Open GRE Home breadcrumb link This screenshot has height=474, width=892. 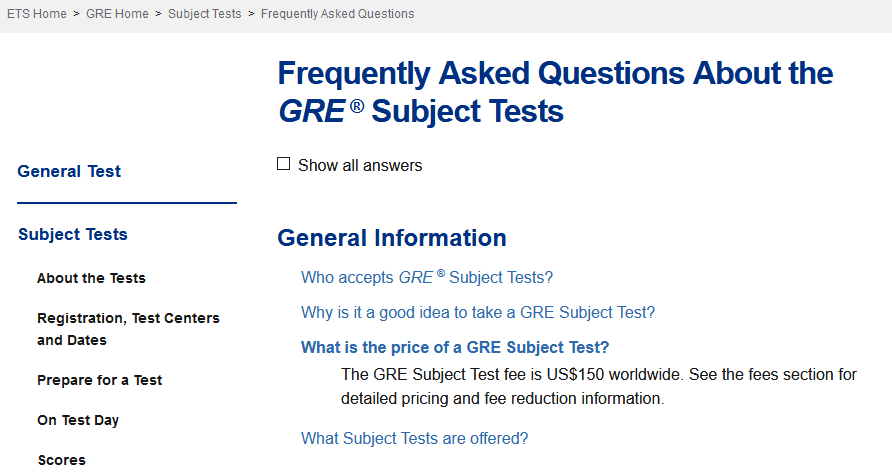(117, 14)
